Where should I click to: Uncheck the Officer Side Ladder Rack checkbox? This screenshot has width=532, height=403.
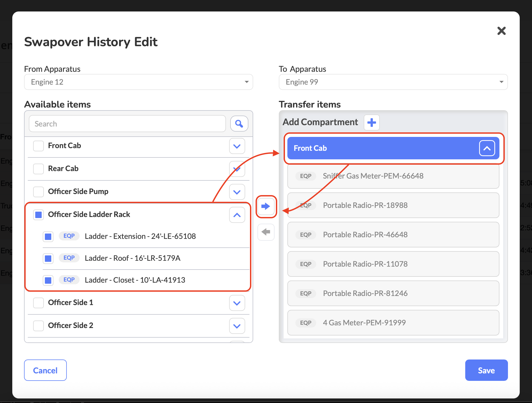tap(38, 215)
